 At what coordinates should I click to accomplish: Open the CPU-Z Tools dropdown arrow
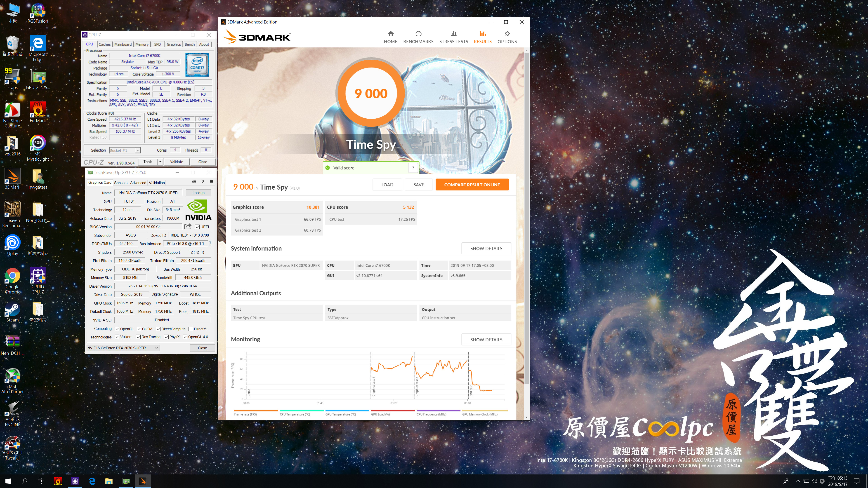click(x=160, y=162)
